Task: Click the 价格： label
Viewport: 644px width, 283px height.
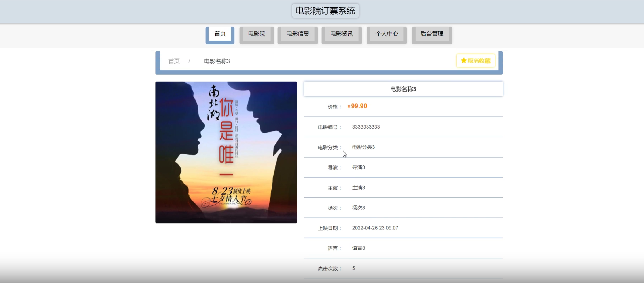Action: point(335,107)
